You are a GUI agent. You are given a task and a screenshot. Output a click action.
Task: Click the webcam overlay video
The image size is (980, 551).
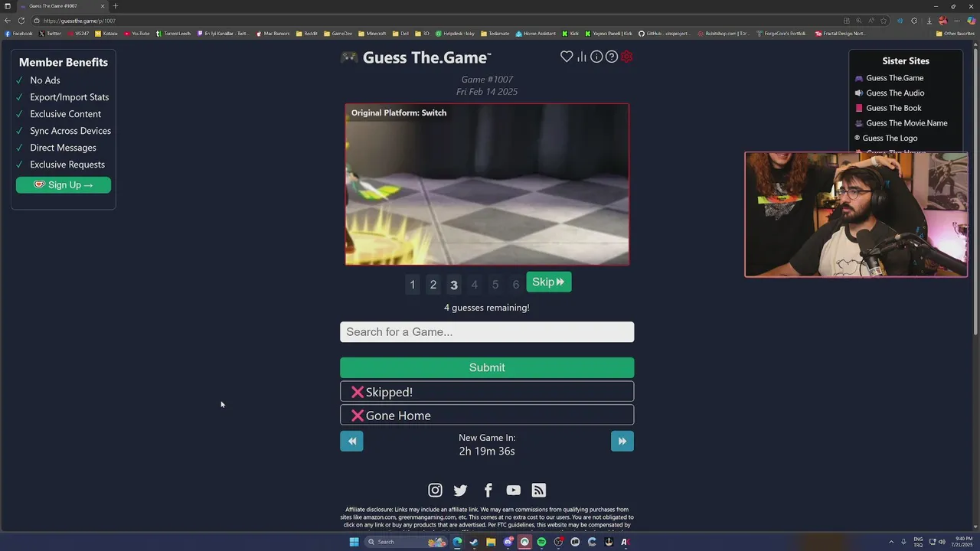pyautogui.click(x=856, y=214)
